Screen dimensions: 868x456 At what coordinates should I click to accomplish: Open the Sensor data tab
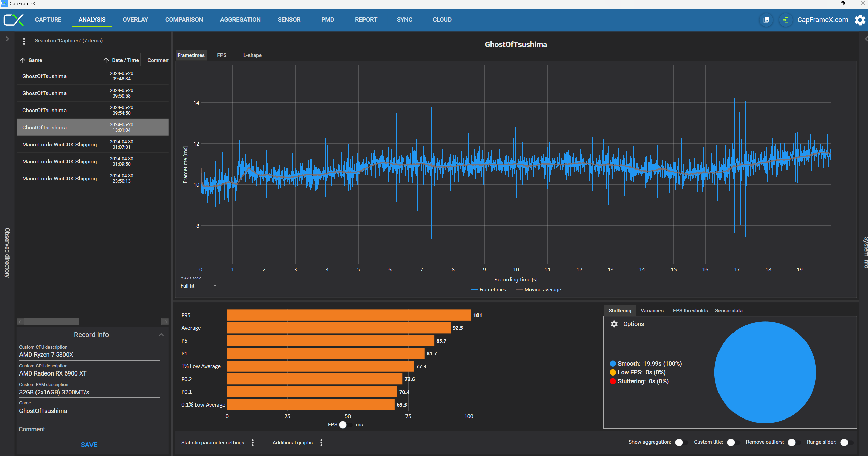click(x=729, y=311)
